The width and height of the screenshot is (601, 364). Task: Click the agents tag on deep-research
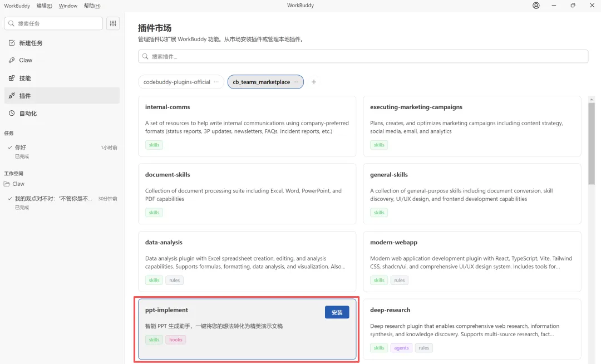point(401,348)
